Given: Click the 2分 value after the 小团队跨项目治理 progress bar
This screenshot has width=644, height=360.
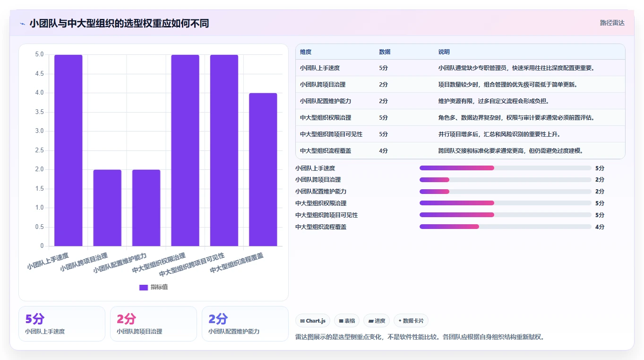Looking at the screenshot, I should (x=600, y=180).
